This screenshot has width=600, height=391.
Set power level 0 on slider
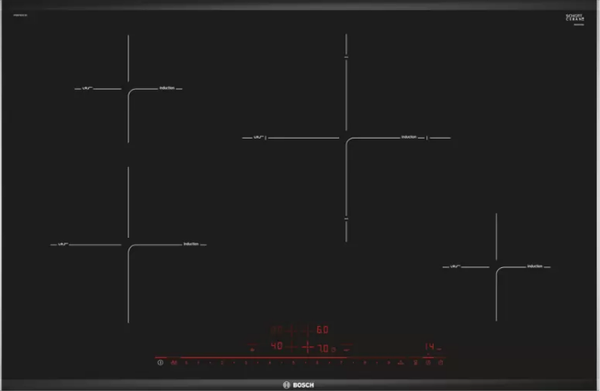click(x=186, y=362)
